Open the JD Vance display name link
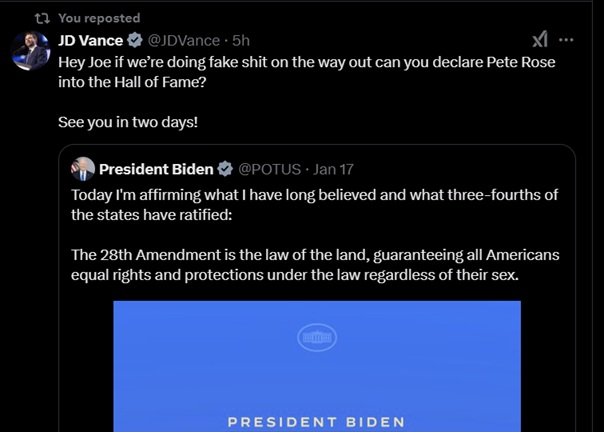604x432 pixels. click(90, 40)
